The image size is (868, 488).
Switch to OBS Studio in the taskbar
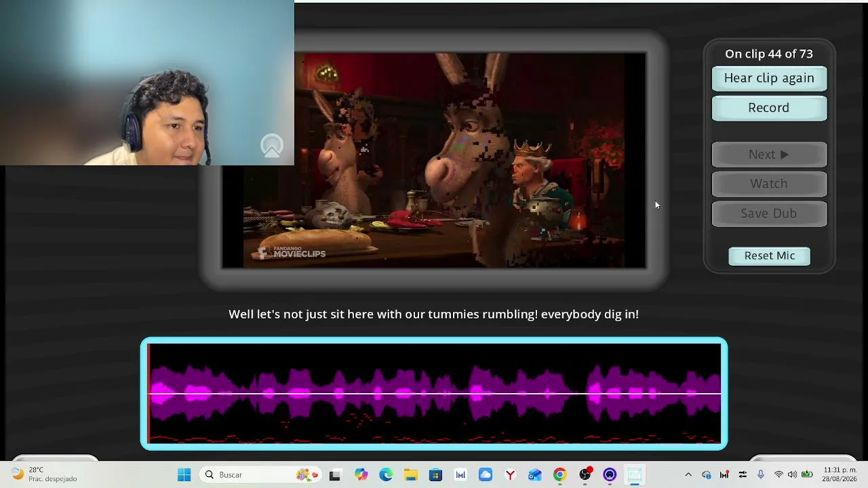(585, 475)
